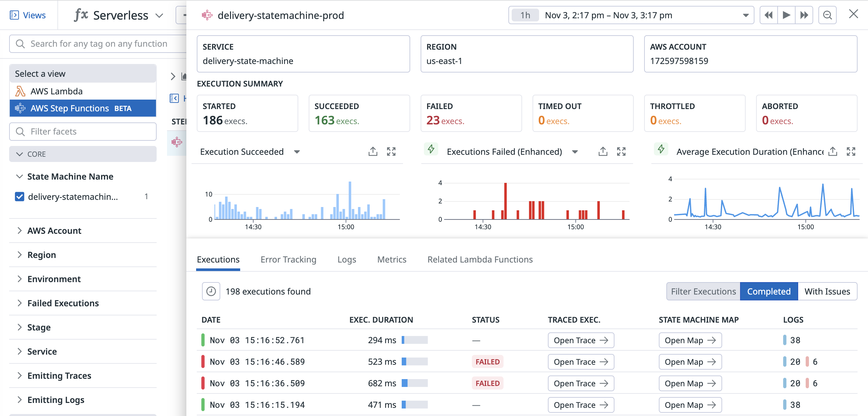Export the Execution Succeeded graph

[x=373, y=152]
